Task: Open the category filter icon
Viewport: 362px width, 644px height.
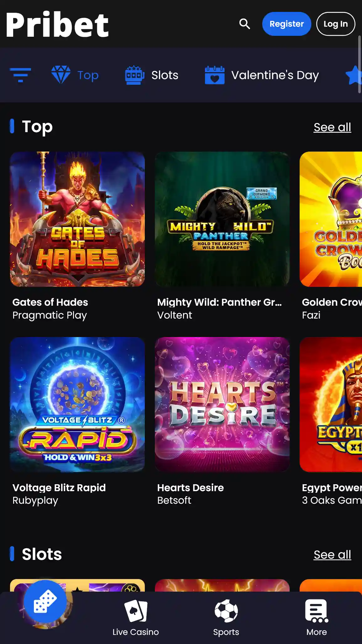Action: (20, 75)
